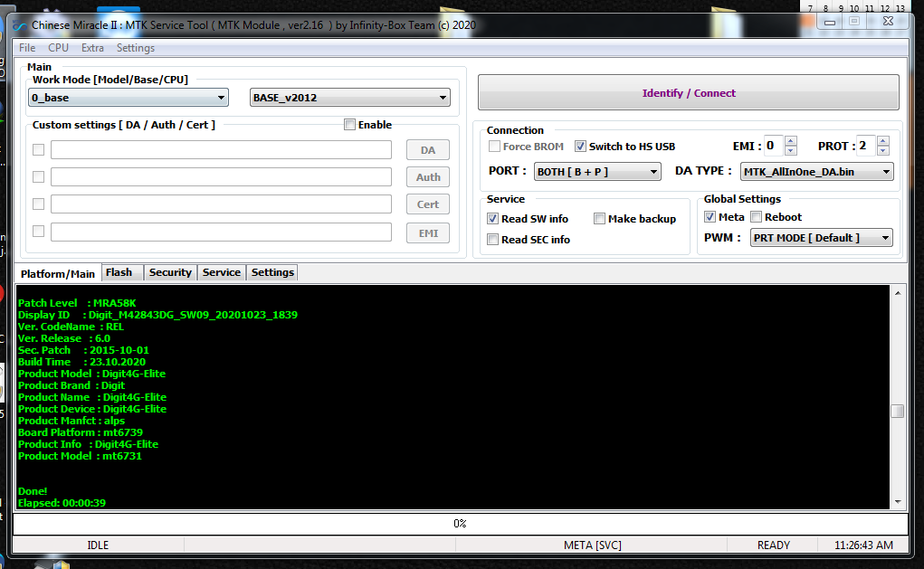Screen dimensions: 924x569
Task: Toggle Switch to HS USB checkbox
Action: tap(580, 146)
